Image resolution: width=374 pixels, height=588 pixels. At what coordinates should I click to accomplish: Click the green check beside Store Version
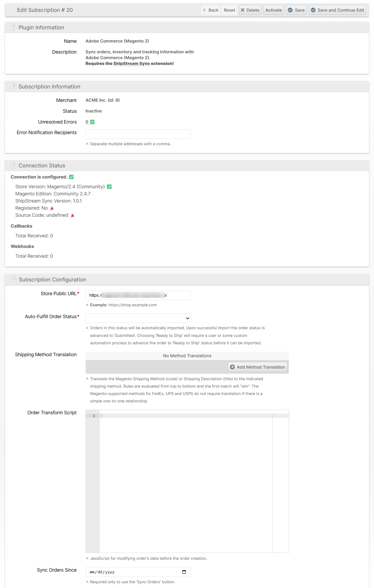click(109, 187)
